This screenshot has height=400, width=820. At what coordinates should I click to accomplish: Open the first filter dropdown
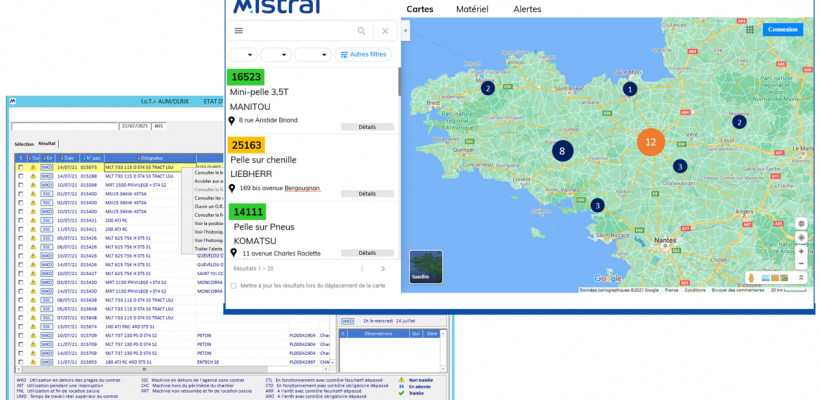pos(243,54)
